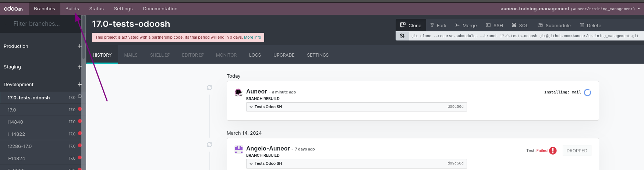Click the red status dot of branch 17.0

coord(79,109)
